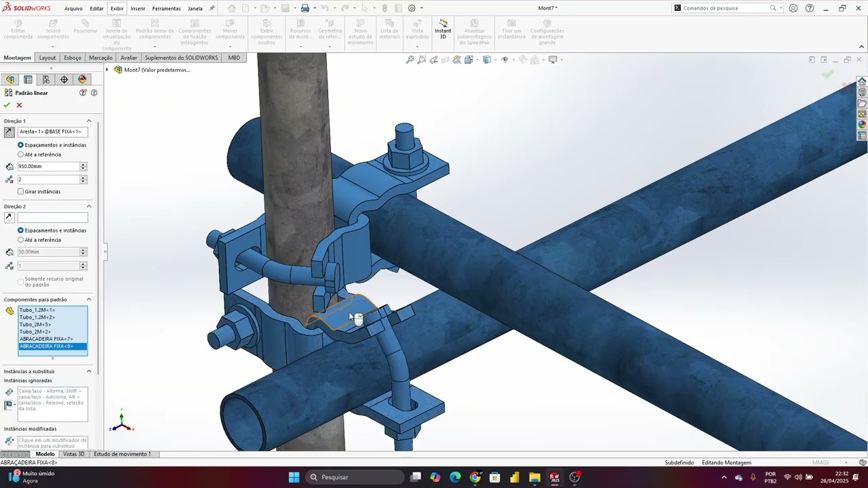Select Direção 1 Até a referência radio
The image size is (868, 488).
[x=20, y=155]
